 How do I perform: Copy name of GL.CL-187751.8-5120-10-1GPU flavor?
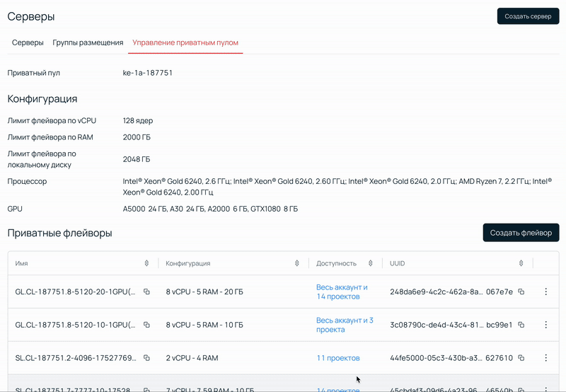(x=146, y=325)
